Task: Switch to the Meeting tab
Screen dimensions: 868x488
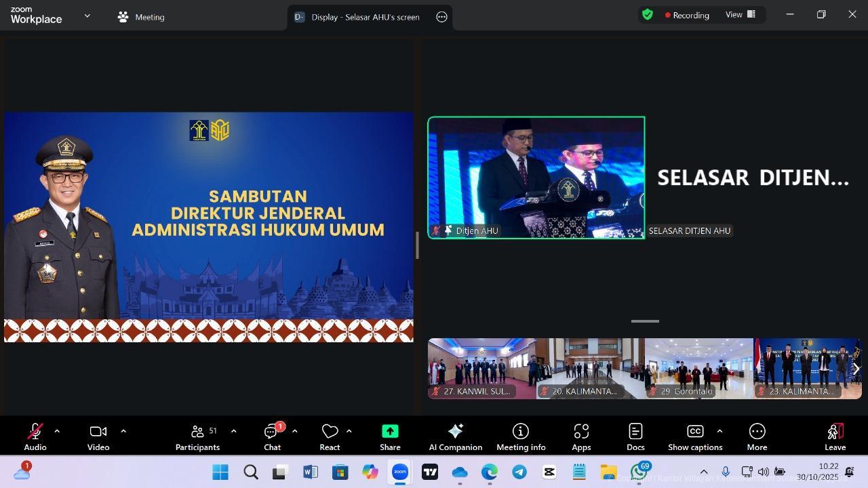Action: 140,17
